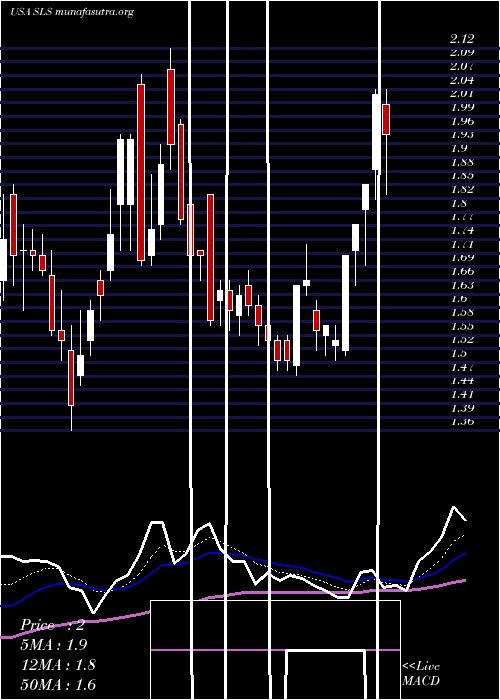The height and width of the screenshot is (700, 500).
Task: Click the 1.82 price axis label
Action: pyautogui.click(x=462, y=189)
